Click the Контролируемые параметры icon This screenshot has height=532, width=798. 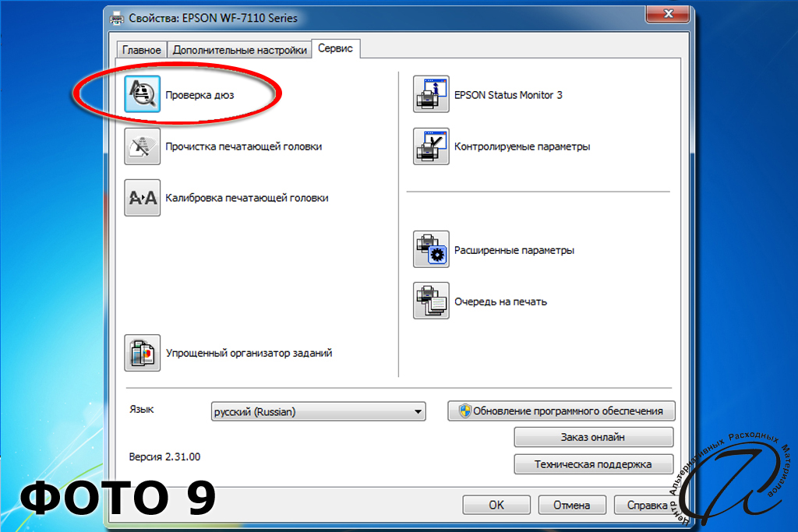(431, 146)
